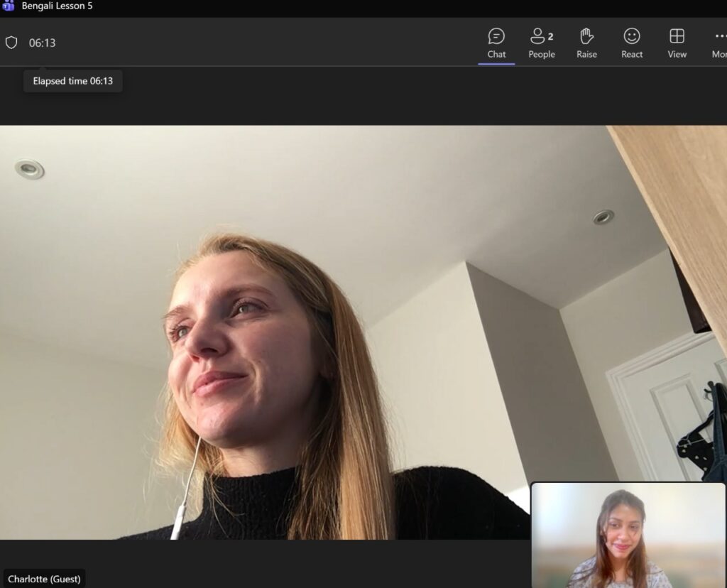
Task: Click the 'Charlotte (Guest)' name label
Action: point(44,579)
